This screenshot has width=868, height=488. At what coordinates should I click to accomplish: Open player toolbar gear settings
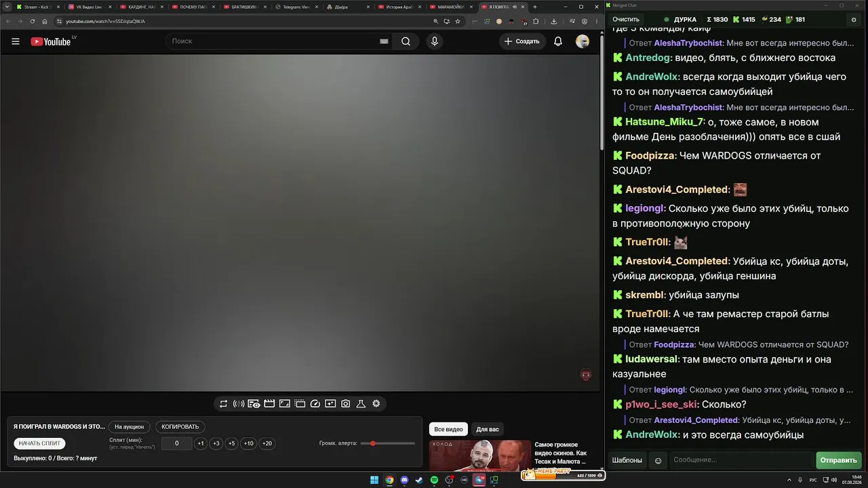(x=376, y=404)
